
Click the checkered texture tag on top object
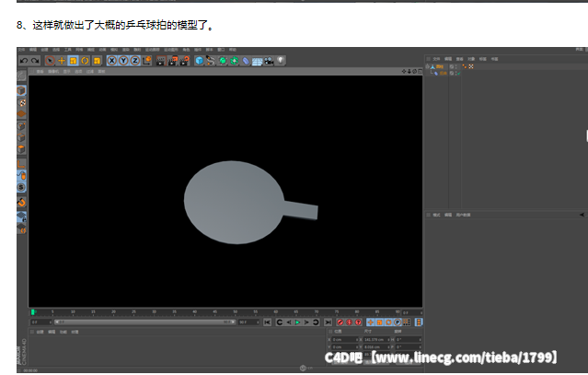point(471,66)
